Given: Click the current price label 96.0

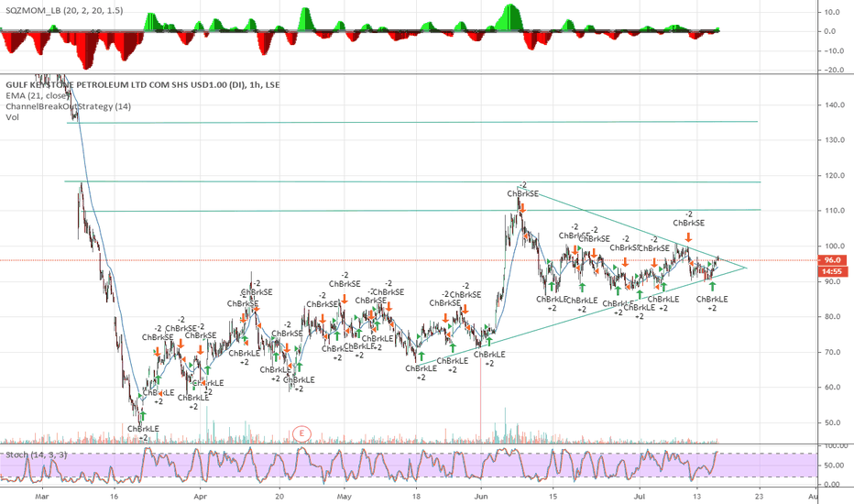Looking at the screenshot, I should (833, 260).
